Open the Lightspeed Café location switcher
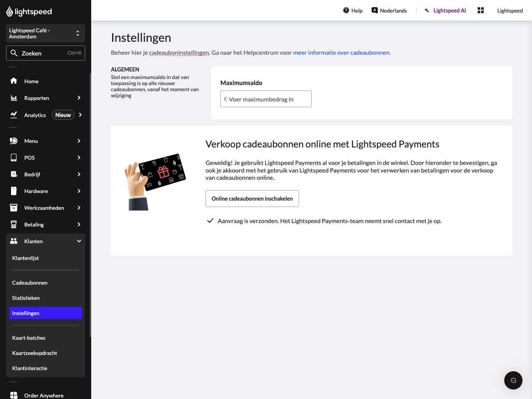Viewport: 532px width, 399px height. tap(46, 33)
